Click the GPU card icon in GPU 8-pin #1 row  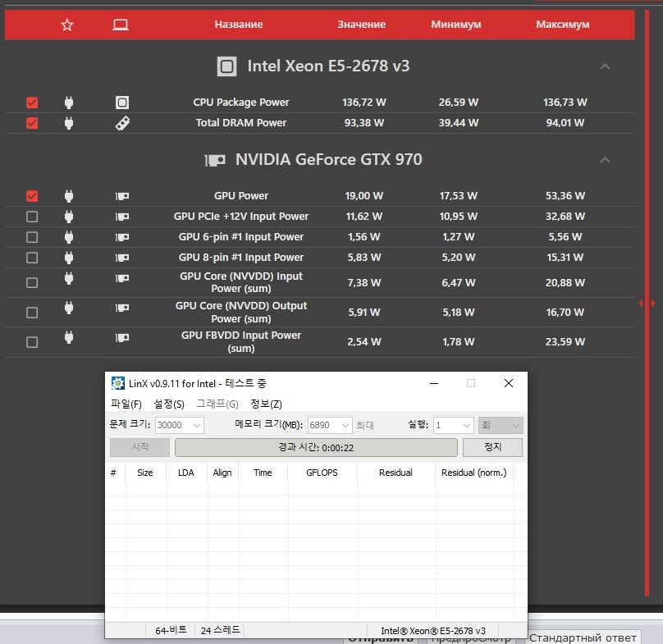point(122,258)
